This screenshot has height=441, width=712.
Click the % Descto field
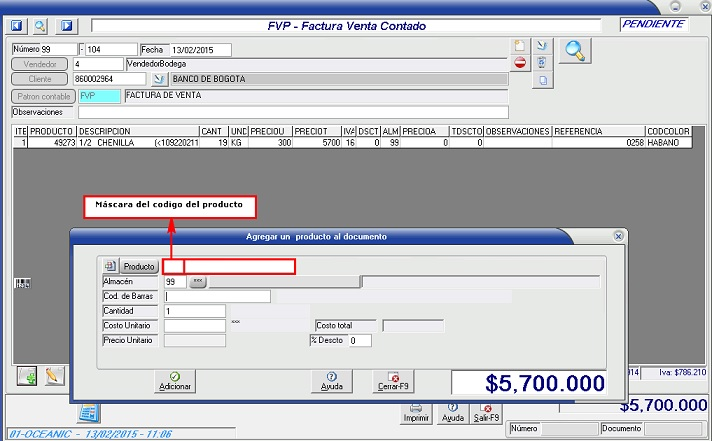(359, 341)
